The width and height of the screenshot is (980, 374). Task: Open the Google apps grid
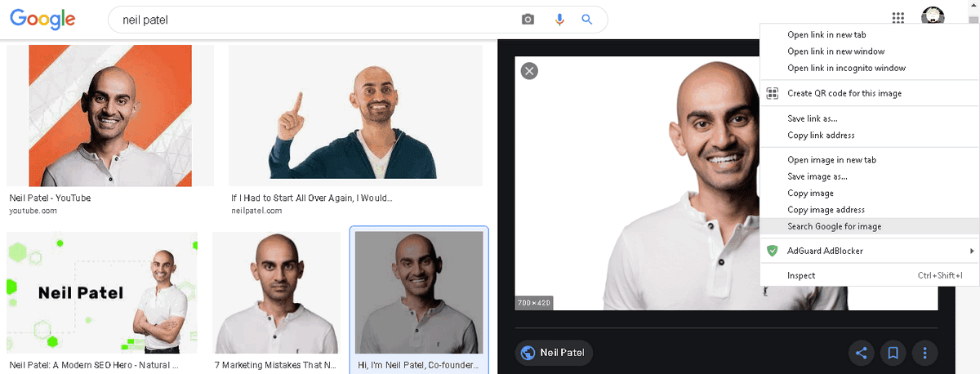point(898,19)
